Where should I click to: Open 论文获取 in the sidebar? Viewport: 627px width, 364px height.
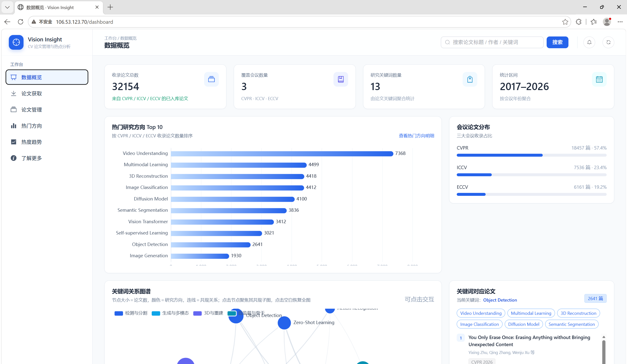(x=47, y=93)
